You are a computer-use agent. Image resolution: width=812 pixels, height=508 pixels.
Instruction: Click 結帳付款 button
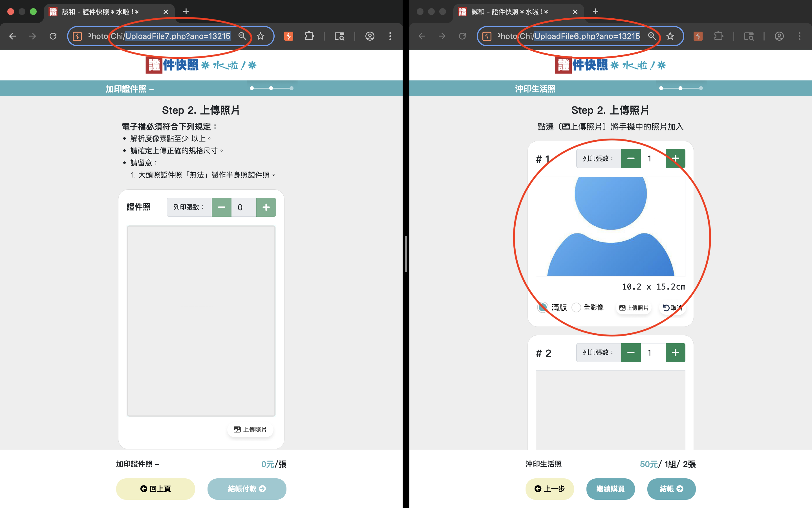[247, 489]
